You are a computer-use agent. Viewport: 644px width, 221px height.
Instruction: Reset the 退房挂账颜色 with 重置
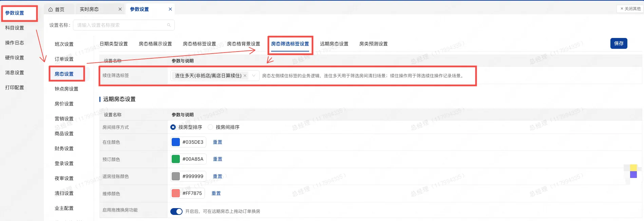pos(217,176)
